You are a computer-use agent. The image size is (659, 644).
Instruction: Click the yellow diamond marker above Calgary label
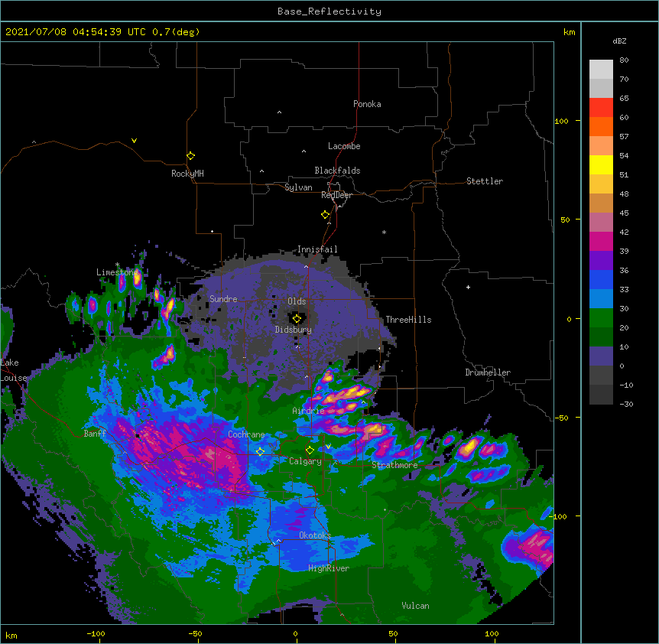[x=310, y=450]
